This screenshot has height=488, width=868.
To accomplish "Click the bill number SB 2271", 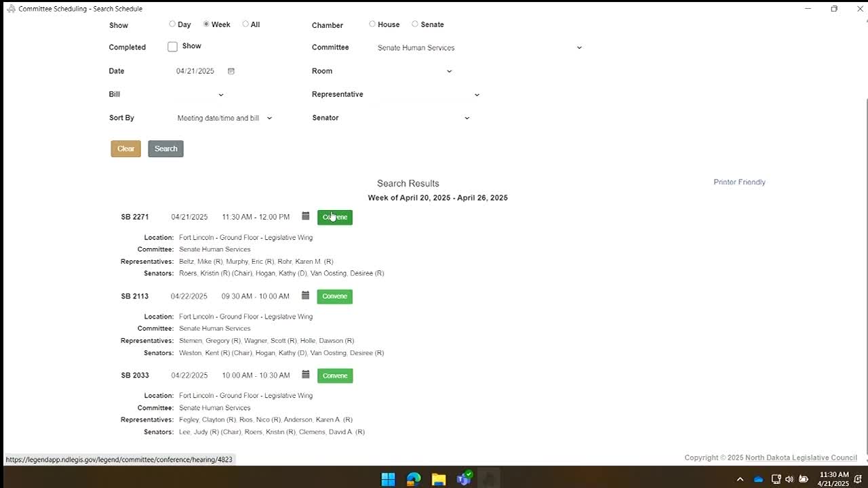I will tap(135, 217).
